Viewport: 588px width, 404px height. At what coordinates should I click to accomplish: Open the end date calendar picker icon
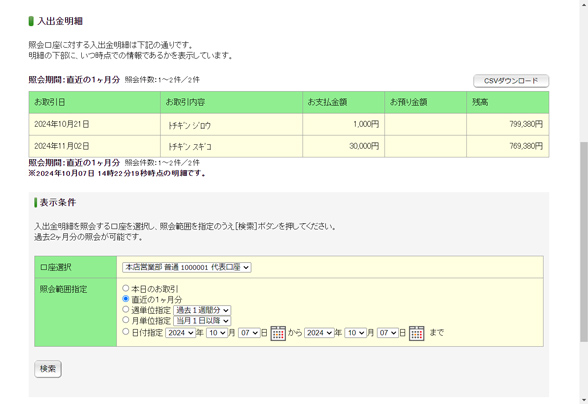point(416,333)
